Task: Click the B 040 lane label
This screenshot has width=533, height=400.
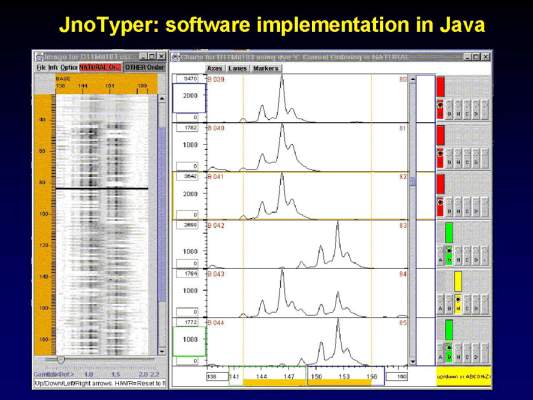Action: [x=216, y=128]
